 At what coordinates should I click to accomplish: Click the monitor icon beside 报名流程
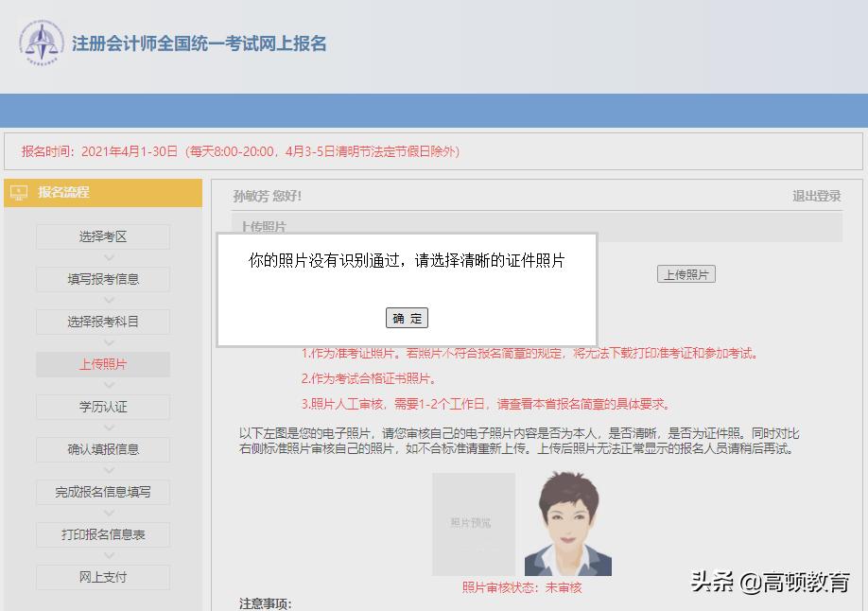tap(19, 193)
